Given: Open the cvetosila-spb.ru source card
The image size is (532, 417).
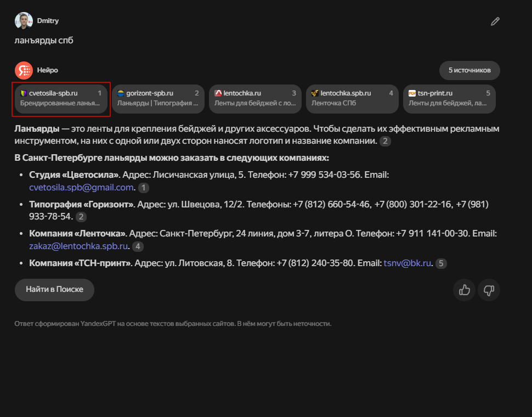Looking at the screenshot, I should pyautogui.click(x=61, y=99).
